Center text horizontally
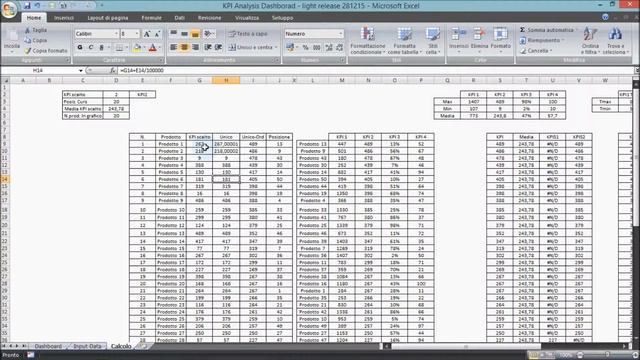 coord(184,47)
